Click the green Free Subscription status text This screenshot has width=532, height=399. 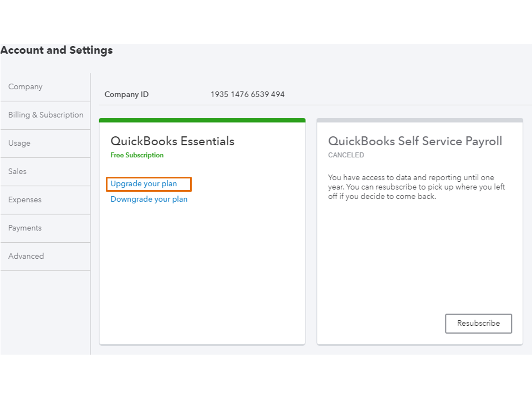(137, 156)
